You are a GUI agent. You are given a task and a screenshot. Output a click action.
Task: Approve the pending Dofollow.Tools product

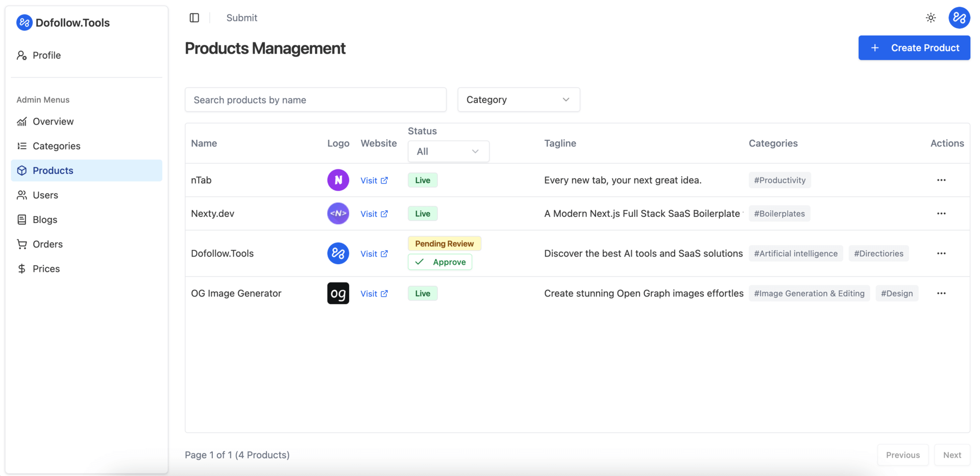point(440,262)
